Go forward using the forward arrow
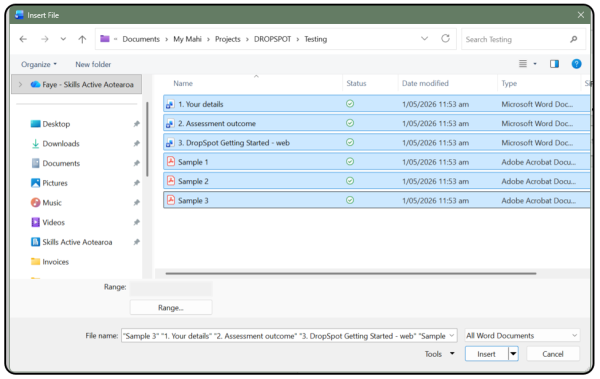 tap(45, 39)
